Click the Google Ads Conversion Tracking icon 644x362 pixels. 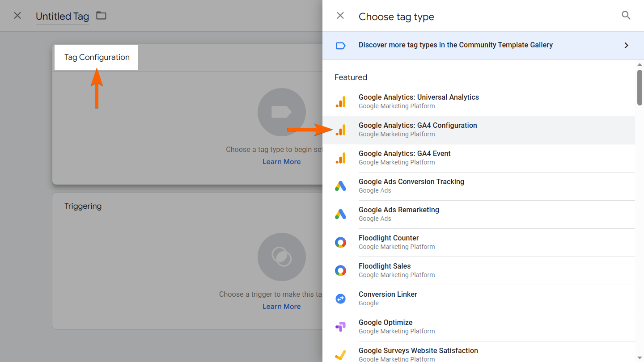coord(340,186)
